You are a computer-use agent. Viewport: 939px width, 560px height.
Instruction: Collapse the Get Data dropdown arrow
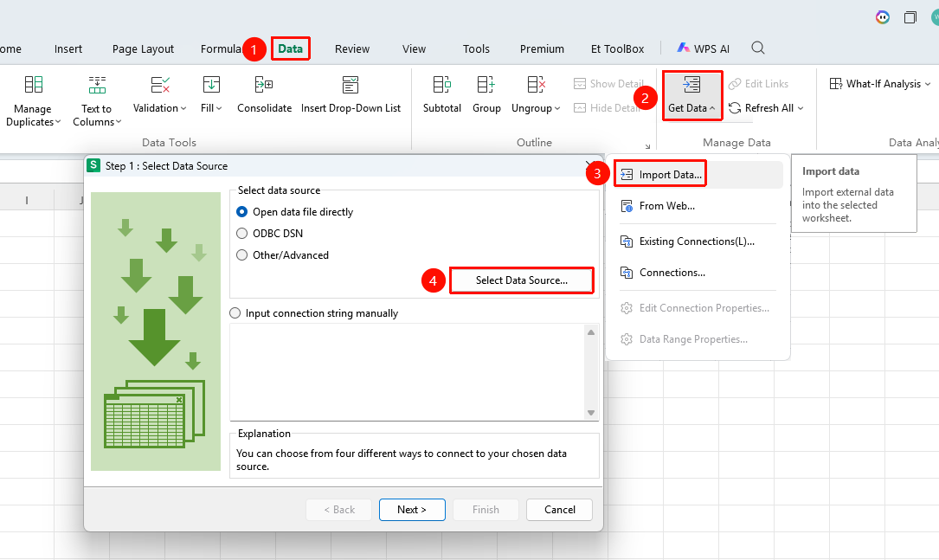[x=712, y=108]
